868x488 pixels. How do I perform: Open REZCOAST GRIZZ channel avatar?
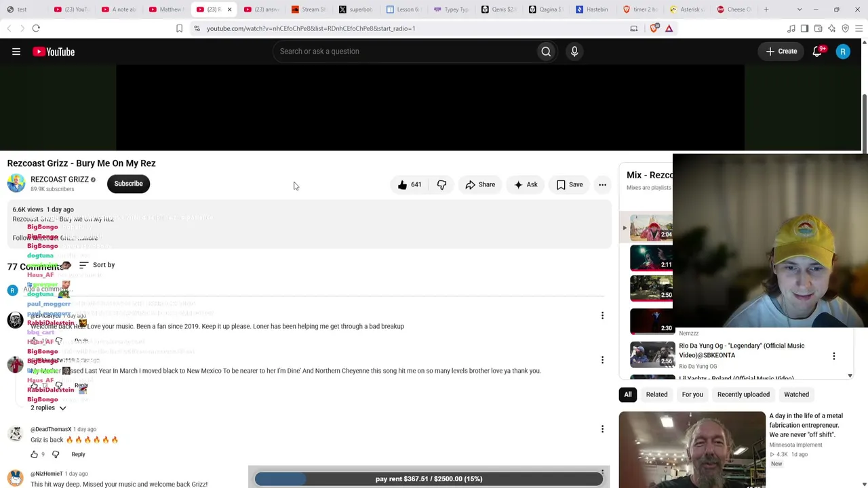point(16,184)
